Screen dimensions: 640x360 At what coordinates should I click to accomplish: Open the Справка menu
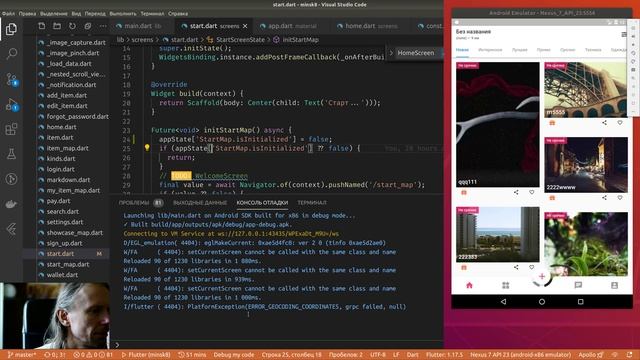coord(178,13)
